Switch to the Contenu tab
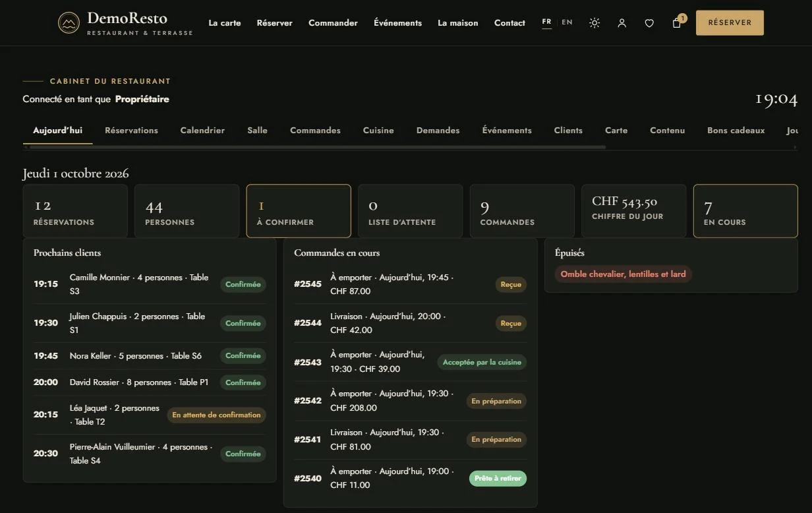 point(668,131)
